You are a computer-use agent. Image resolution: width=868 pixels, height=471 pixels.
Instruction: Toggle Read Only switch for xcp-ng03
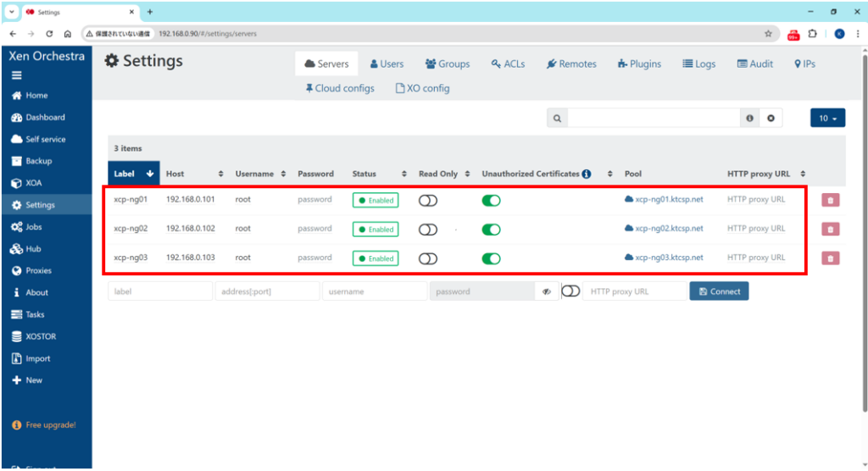428,258
